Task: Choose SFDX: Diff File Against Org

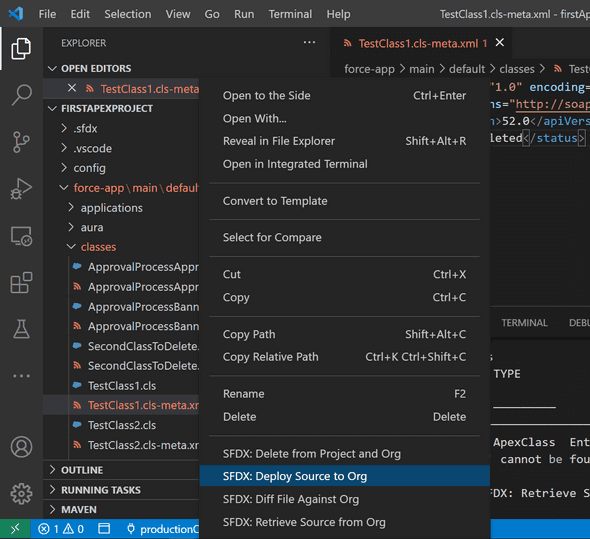Action: point(344,499)
